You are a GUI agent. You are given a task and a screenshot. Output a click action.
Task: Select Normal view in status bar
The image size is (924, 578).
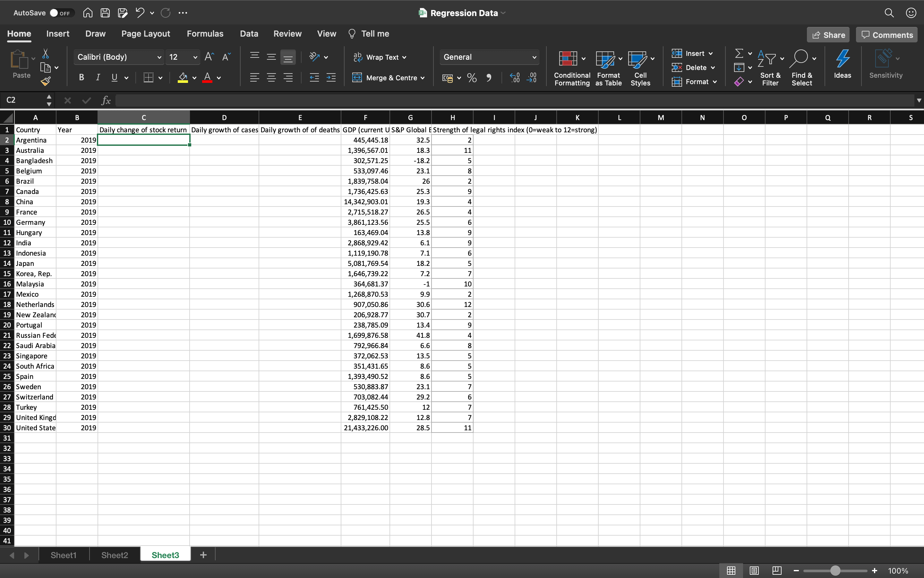(x=731, y=570)
